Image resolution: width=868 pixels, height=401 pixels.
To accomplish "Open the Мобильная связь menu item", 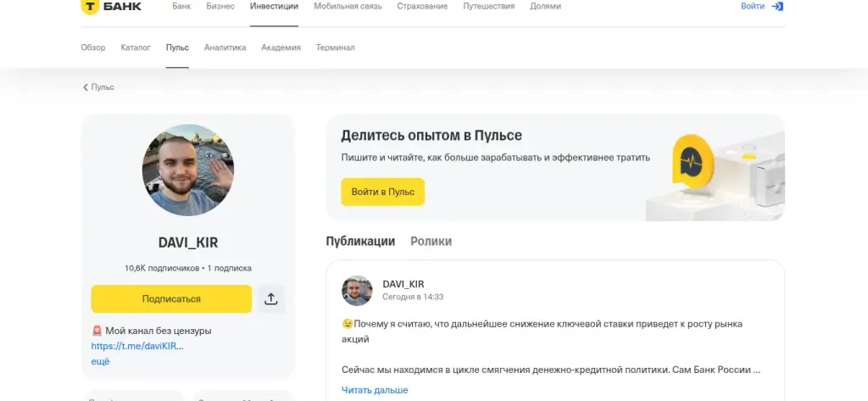I will click(348, 7).
